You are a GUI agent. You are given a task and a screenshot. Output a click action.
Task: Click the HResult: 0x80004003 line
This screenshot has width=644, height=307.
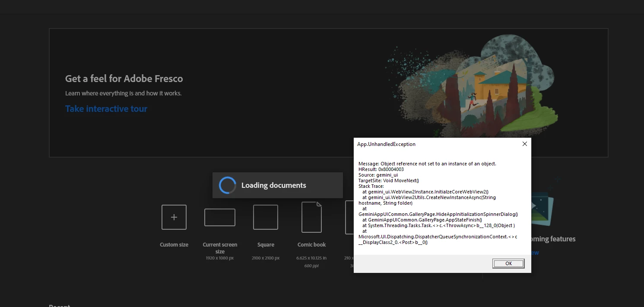tap(381, 169)
